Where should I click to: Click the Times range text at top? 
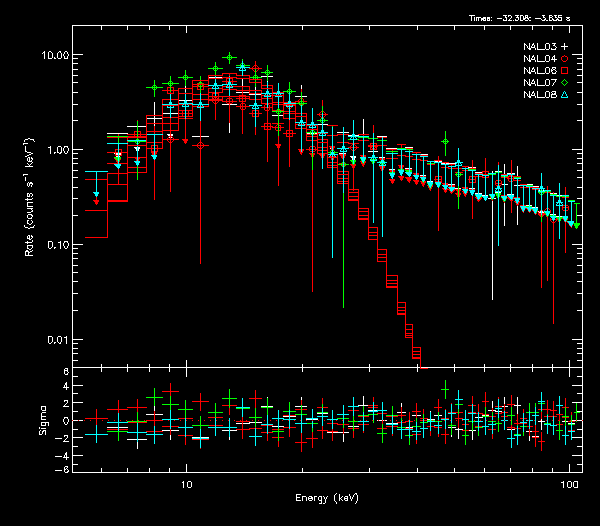[525, 18]
